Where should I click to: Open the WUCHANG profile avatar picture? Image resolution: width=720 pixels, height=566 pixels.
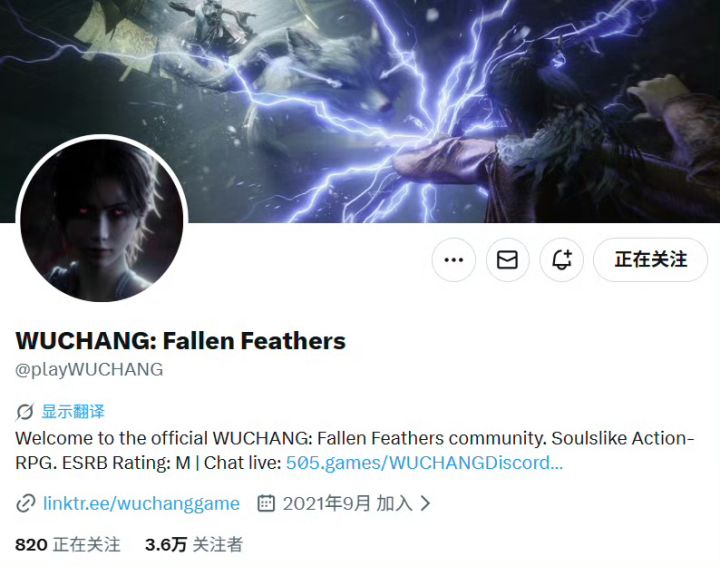[101, 219]
